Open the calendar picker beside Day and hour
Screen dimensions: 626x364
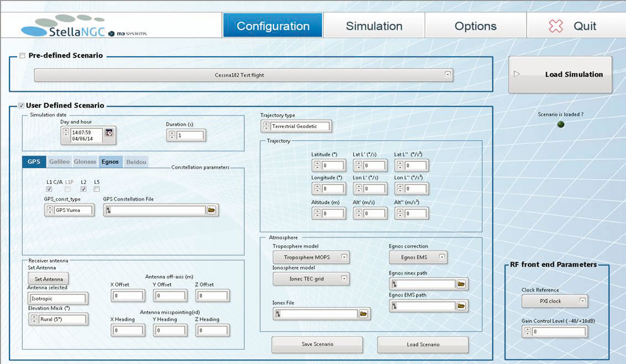click(109, 133)
